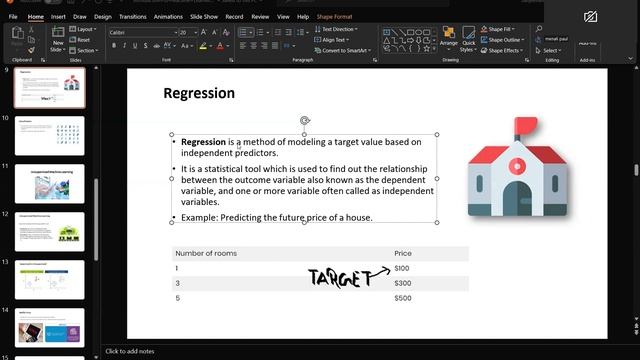Click to add notes below slide
640x360 pixels.
[130, 351]
